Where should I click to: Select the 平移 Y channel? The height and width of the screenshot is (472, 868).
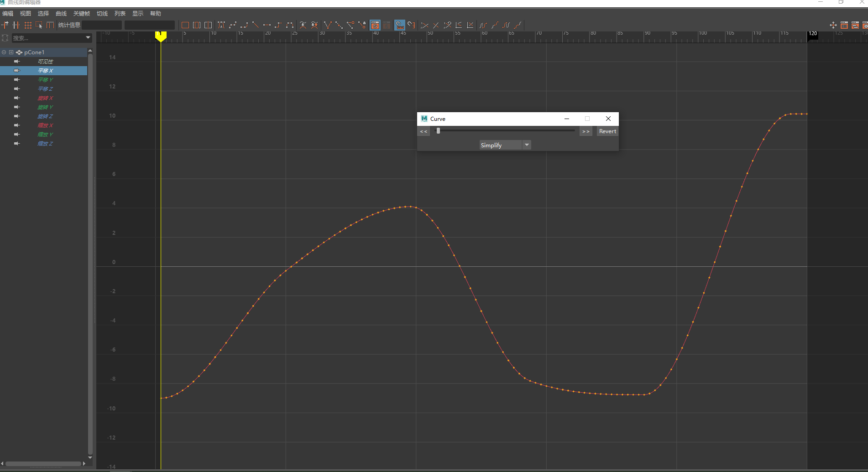46,80
